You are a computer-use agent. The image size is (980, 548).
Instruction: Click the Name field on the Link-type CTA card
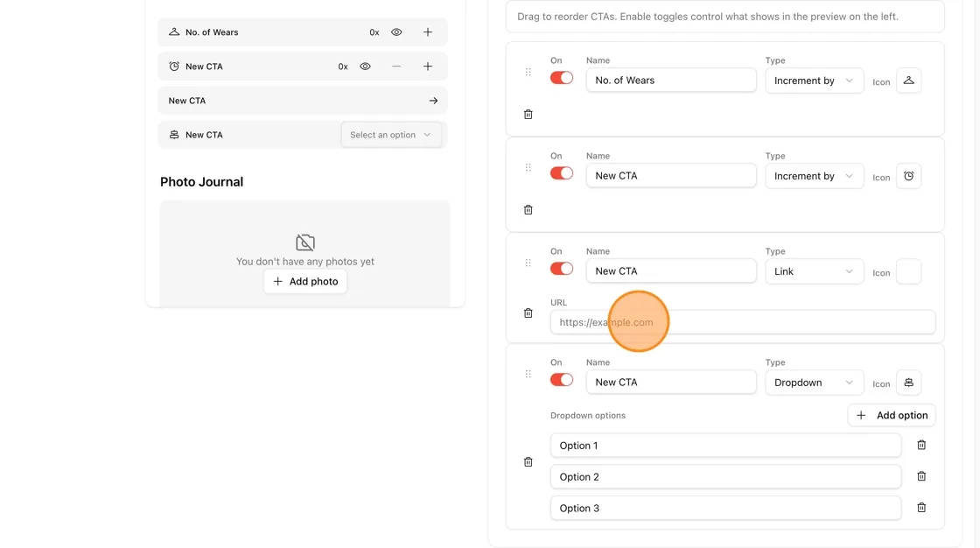point(671,270)
